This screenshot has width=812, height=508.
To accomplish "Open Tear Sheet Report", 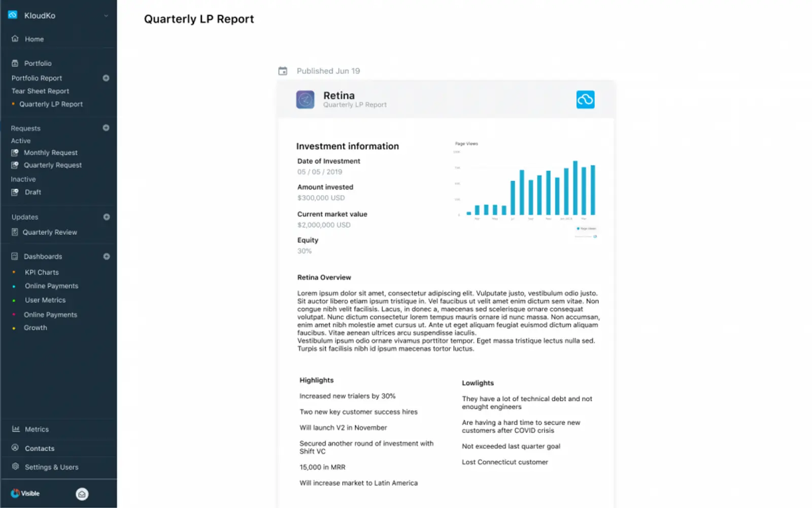I will point(40,91).
